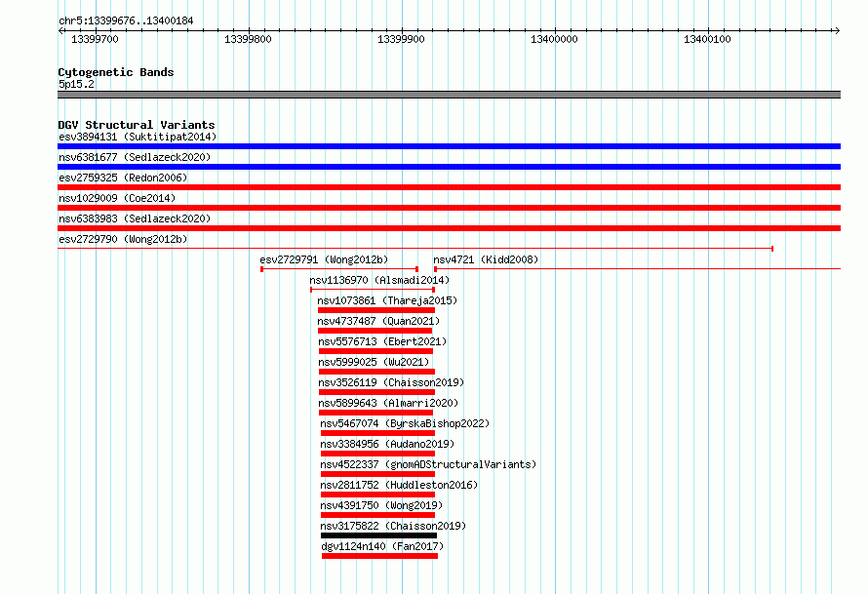Open the esv2729790 (Wong2012b) variant label

pos(123,239)
